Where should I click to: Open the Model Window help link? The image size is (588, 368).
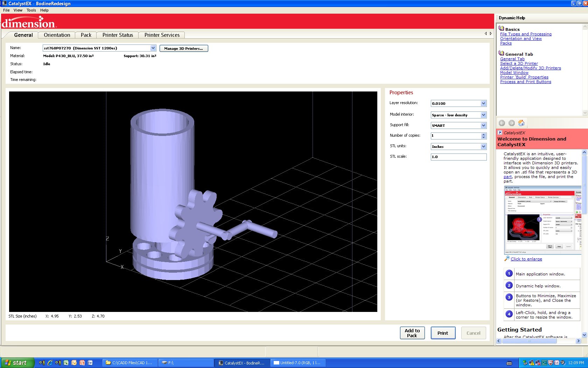pos(514,73)
